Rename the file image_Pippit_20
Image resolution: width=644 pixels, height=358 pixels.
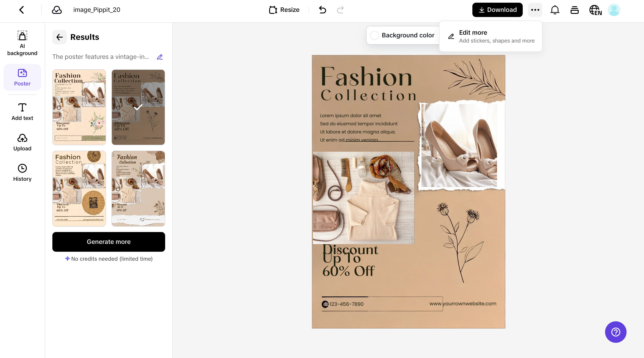tap(96, 10)
